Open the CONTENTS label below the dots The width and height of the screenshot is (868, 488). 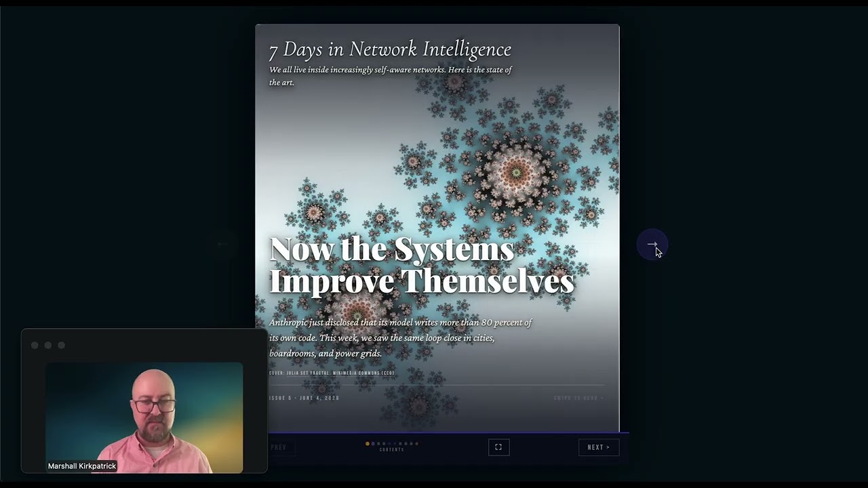(x=392, y=450)
